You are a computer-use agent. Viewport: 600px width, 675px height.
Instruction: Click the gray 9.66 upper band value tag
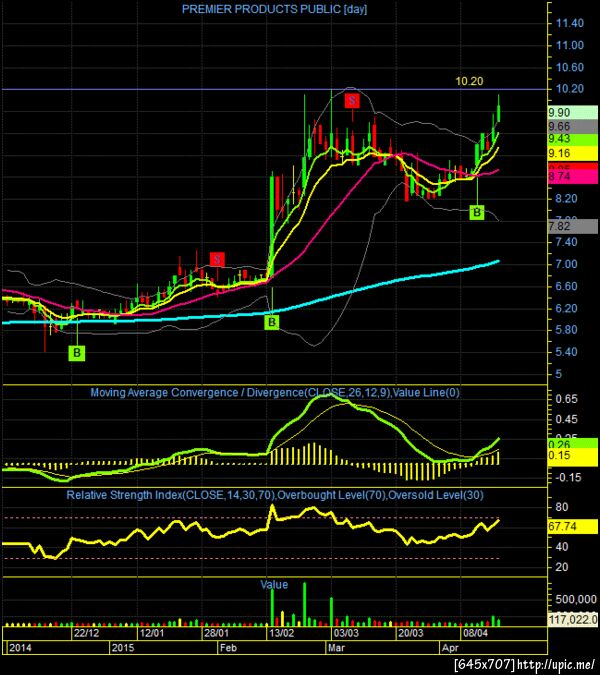pyautogui.click(x=572, y=126)
